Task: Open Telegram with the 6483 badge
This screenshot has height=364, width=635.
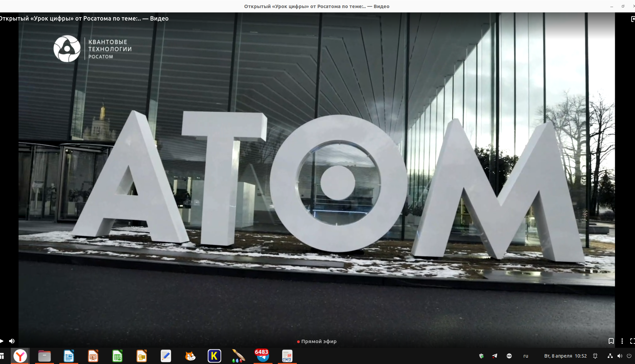Action: [262, 356]
